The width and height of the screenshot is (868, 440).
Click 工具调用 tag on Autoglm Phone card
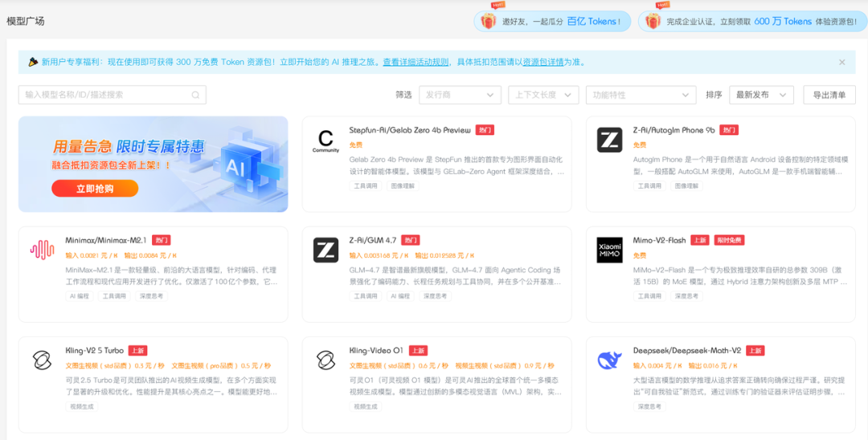pos(649,185)
